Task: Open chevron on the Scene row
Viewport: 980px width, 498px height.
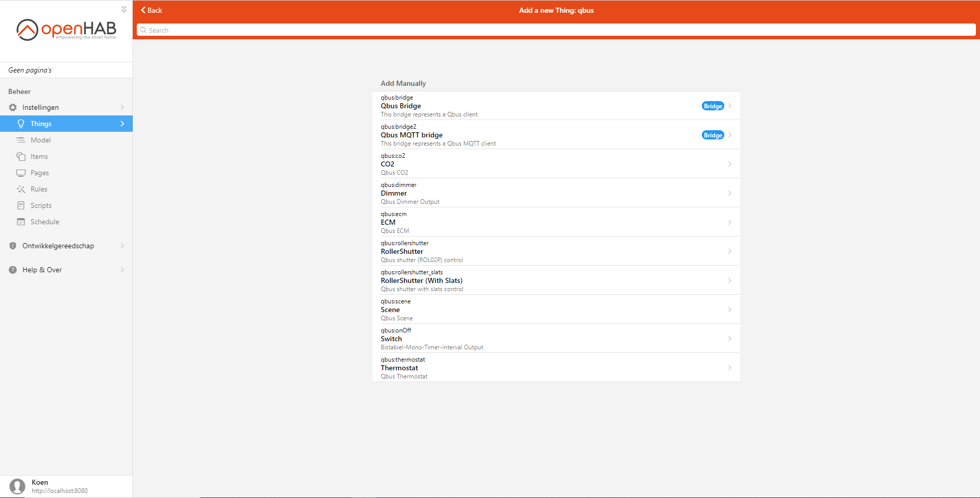Action: click(x=730, y=310)
